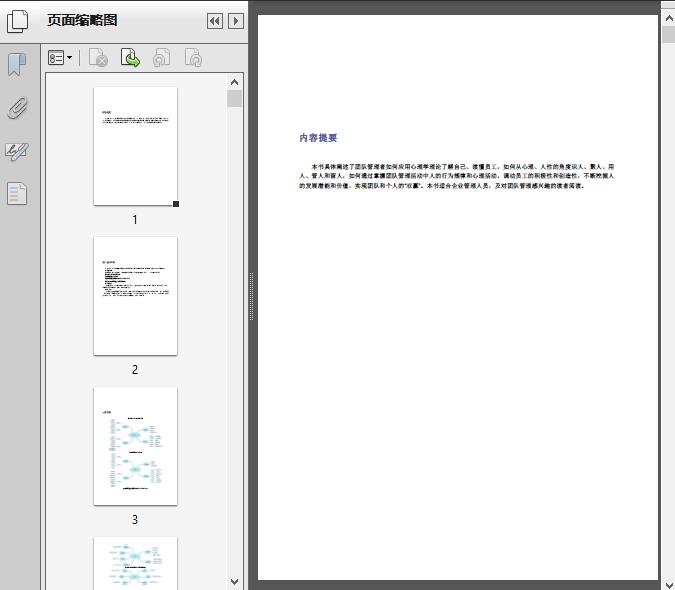675x590 pixels.
Task: Expand the panel with right arrow button
Action: click(x=236, y=21)
